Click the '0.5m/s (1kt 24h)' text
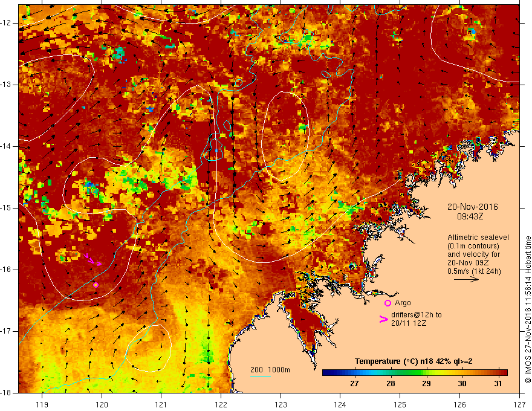Image resolution: width=532 pixels, height=411 pixels. coord(474,271)
